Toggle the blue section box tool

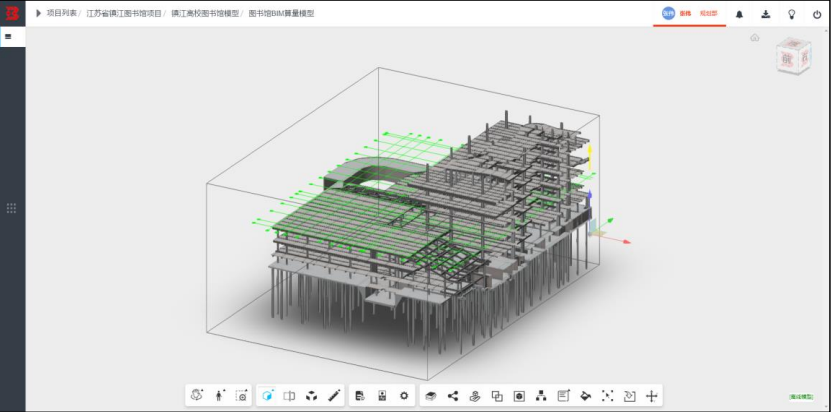click(x=268, y=396)
